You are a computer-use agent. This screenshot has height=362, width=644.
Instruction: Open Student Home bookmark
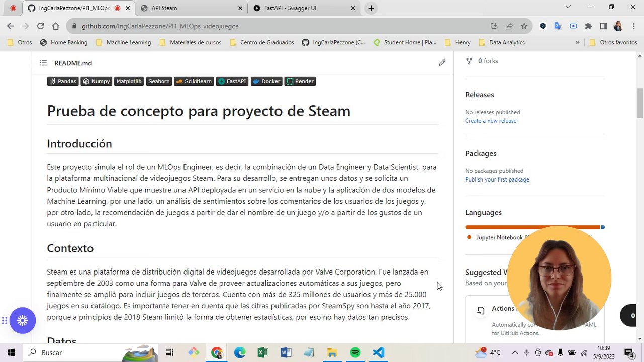pyautogui.click(x=405, y=43)
